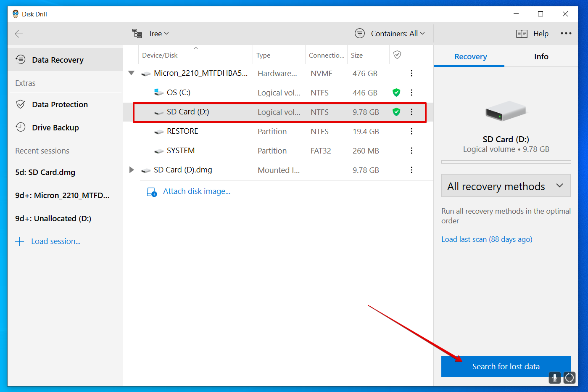Open recent session 9d+: Micron_2210_MTFD...

click(x=62, y=196)
